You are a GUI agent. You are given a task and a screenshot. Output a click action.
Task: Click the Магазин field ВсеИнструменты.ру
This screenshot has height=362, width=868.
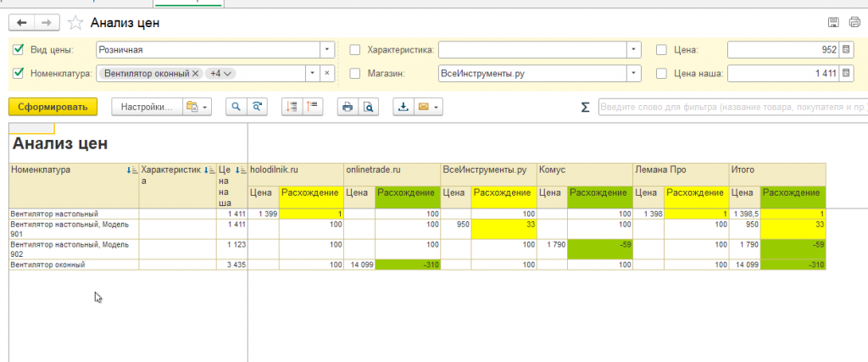532,73
